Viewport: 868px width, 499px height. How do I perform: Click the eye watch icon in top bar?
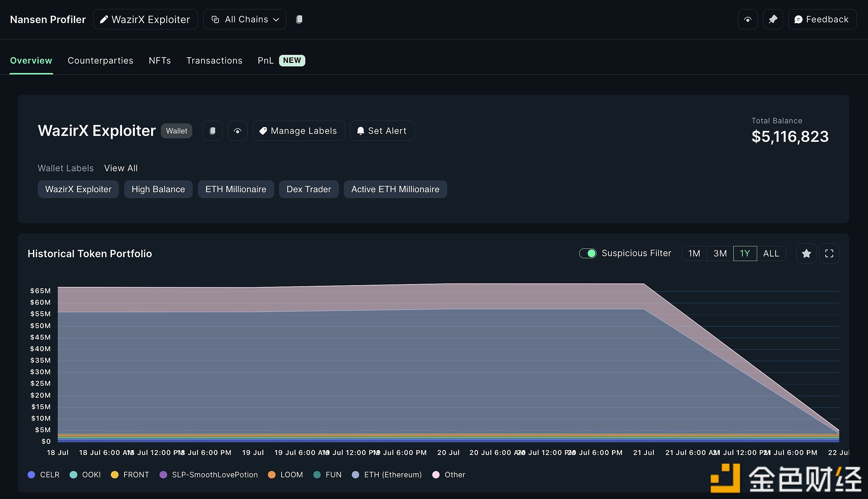(748, 20)
